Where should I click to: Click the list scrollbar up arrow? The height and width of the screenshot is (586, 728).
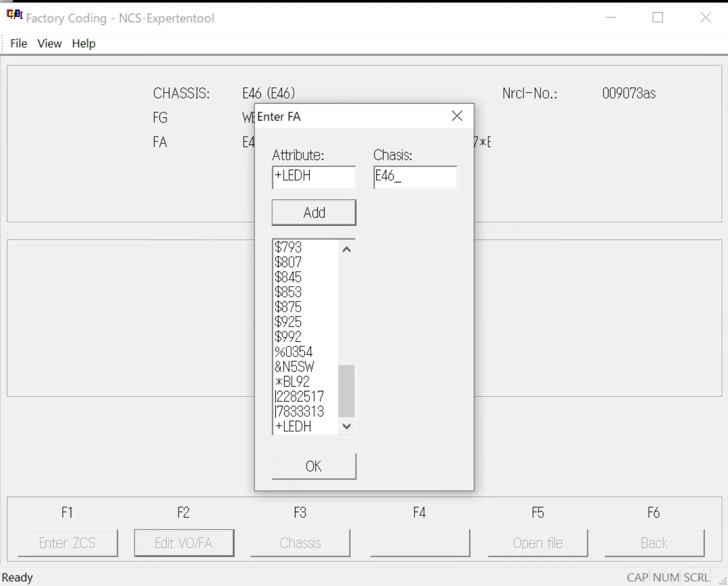point(346,249)
